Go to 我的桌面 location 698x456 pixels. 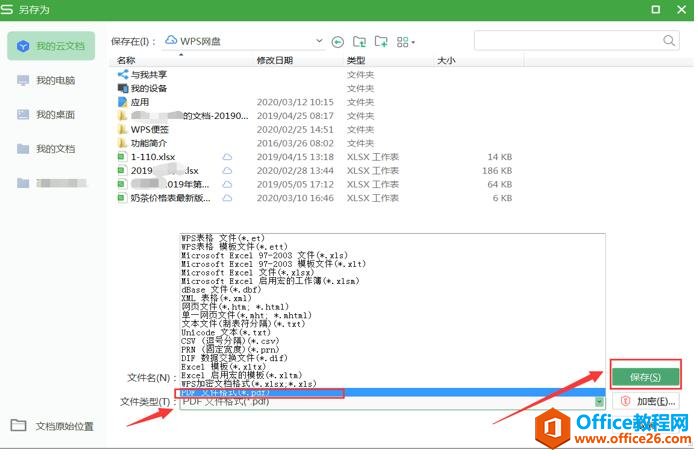coord(46,115)
